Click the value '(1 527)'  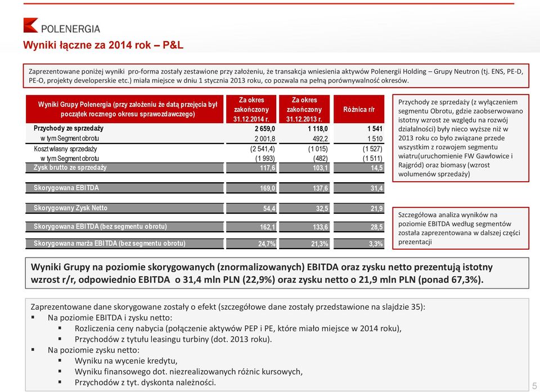[372, 149]
